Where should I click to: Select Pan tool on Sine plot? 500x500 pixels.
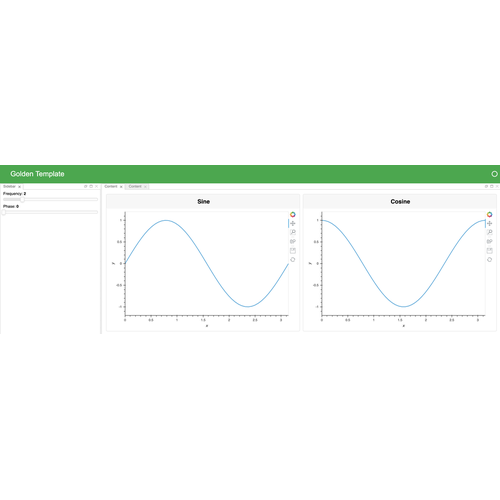click(x=293, y=223)
